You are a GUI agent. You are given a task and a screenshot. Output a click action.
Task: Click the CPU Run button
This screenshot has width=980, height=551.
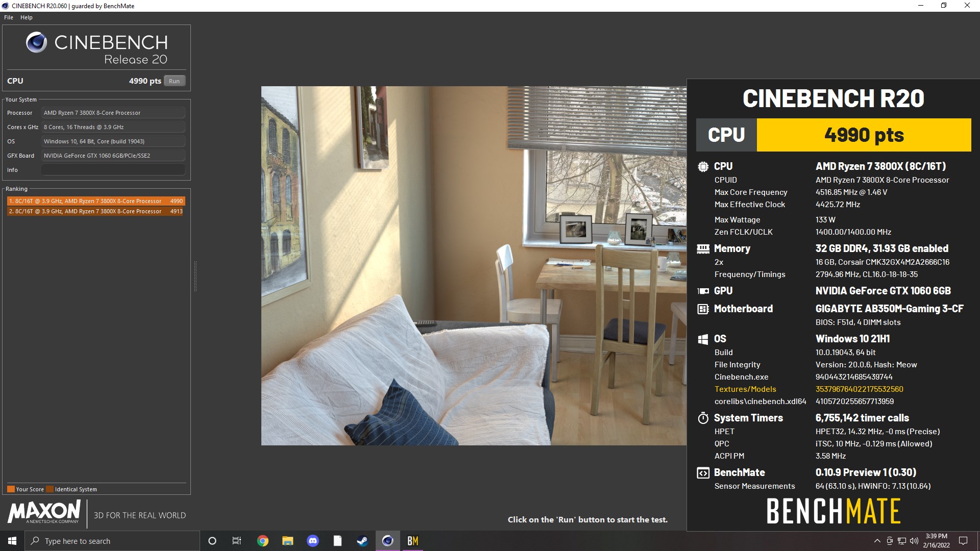pos(175,81)
